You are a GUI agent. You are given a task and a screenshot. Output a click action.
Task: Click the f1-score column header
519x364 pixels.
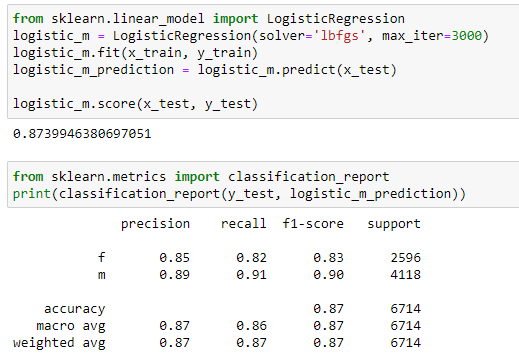(x=313, y=224)
